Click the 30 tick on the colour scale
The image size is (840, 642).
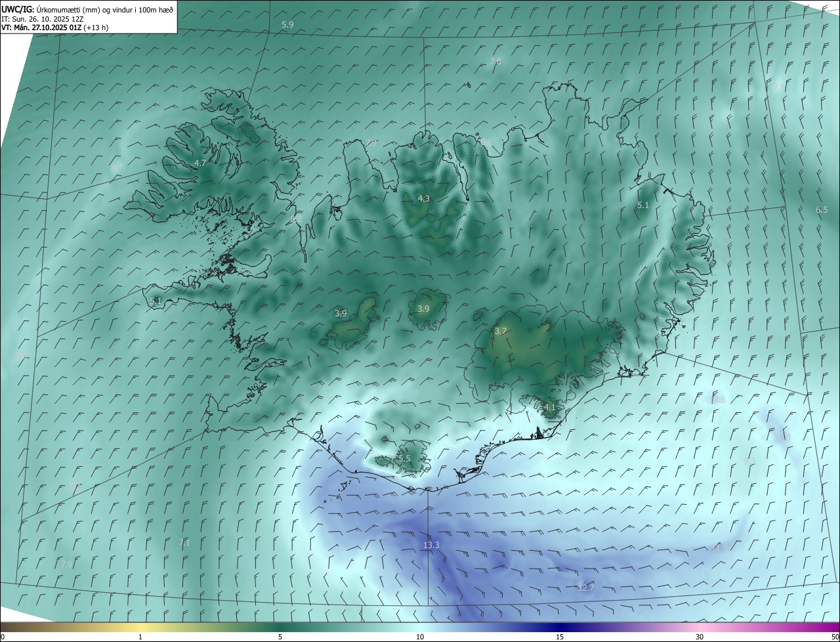coord(700,637)
